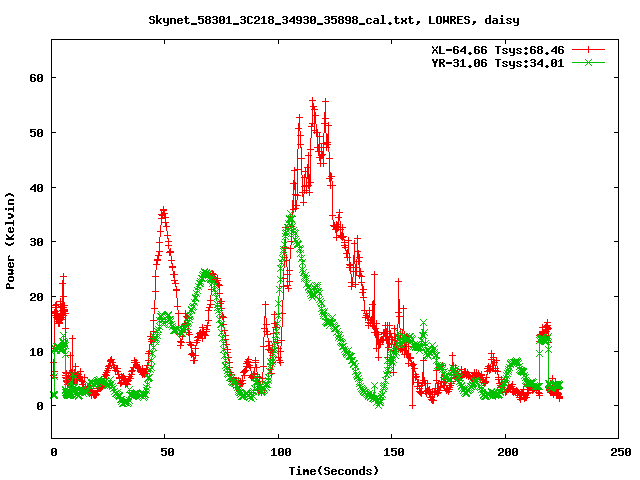Image resolution: width=640 pixels, height=480 pixels.
Task: Click the y-axis tick label 10
Action: coord(36,351)
